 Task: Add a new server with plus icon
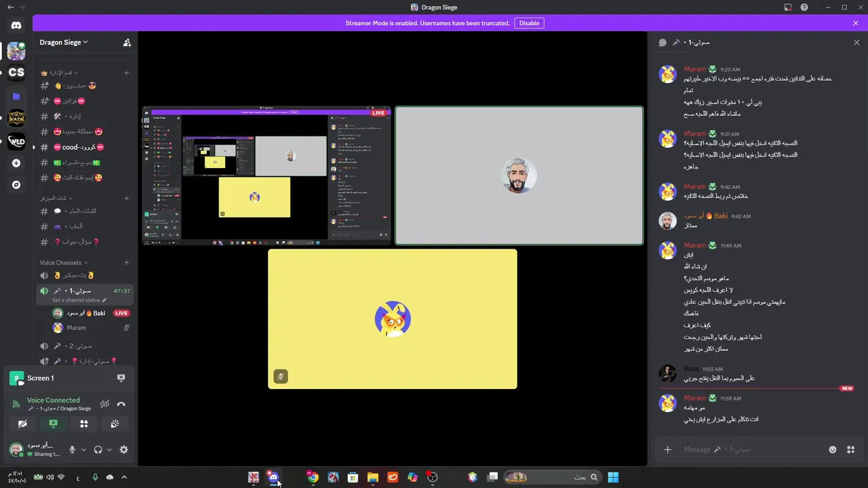click(16, 163)
